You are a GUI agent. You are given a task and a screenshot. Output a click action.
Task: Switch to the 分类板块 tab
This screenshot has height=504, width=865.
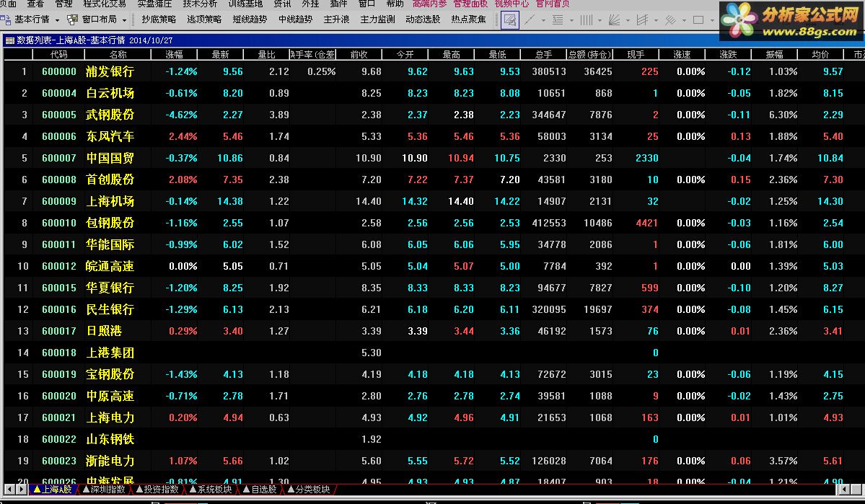(309, 490)
